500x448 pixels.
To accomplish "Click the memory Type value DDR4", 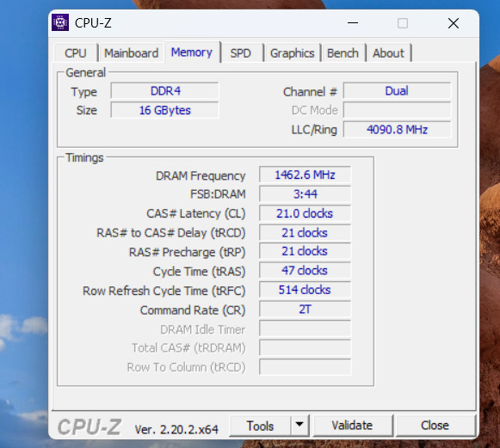I will point(165,91).
